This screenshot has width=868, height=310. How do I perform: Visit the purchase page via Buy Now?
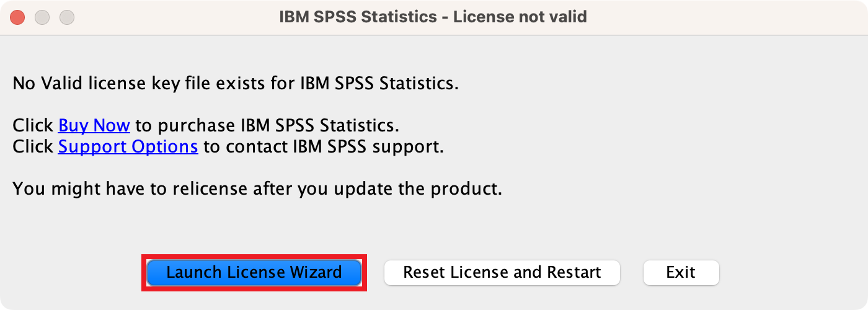[x=94, y=125]
